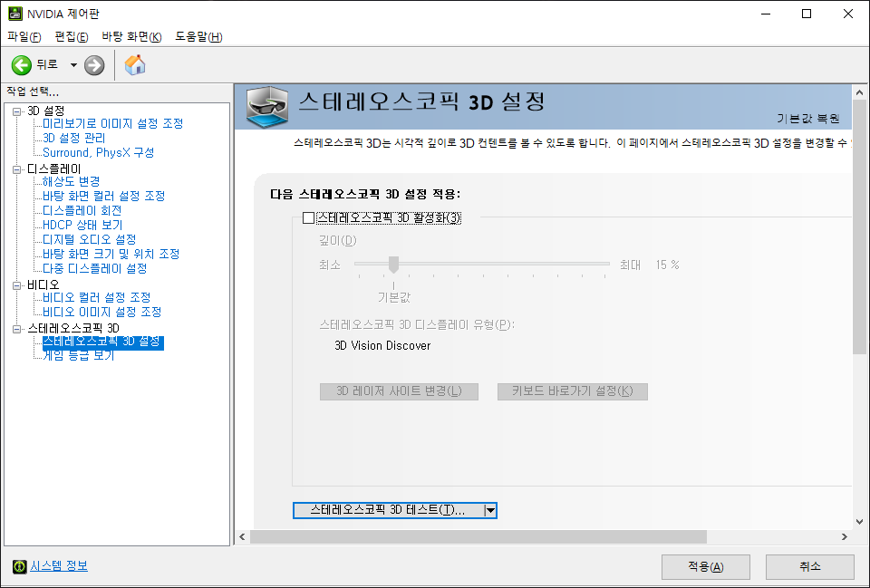
Task: Collapse the 스테레오스코픽 3D tree node
Action: point(17,329)
